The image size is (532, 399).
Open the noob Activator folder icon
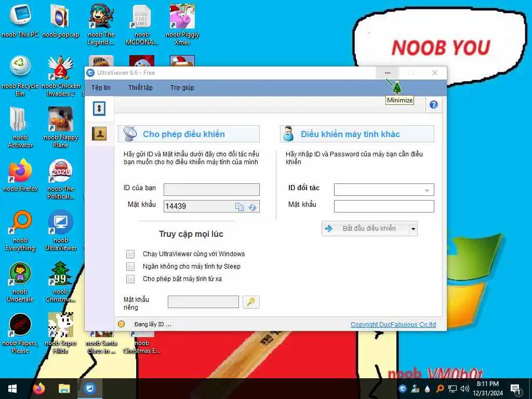[x=20, y=127]
